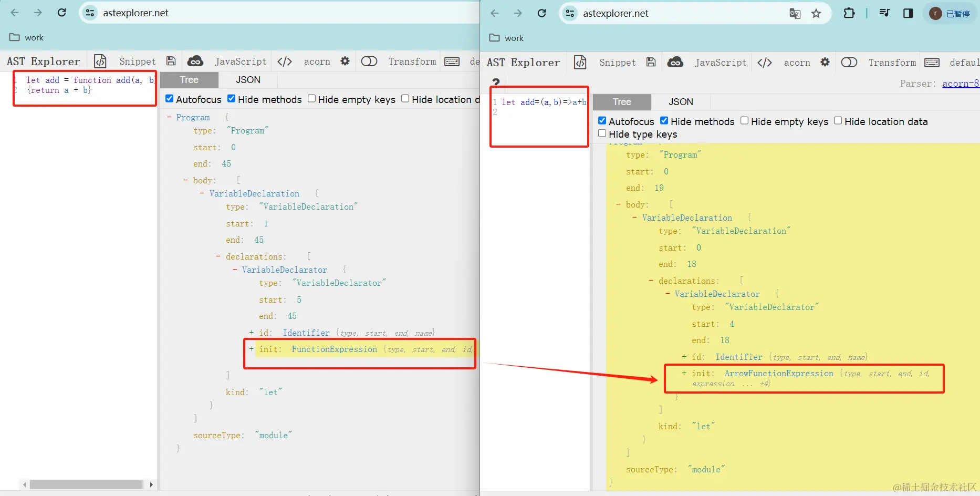Collapse VariableDeclaration node in left tree
Image resolution: width=980 pixels, height=496 pixels.
point(202,193)
